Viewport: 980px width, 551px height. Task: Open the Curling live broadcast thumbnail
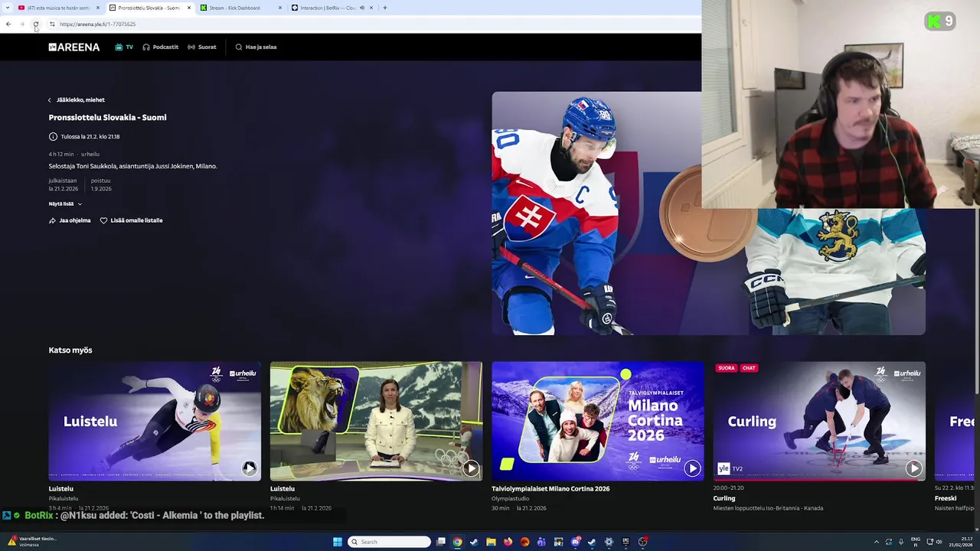819,421
